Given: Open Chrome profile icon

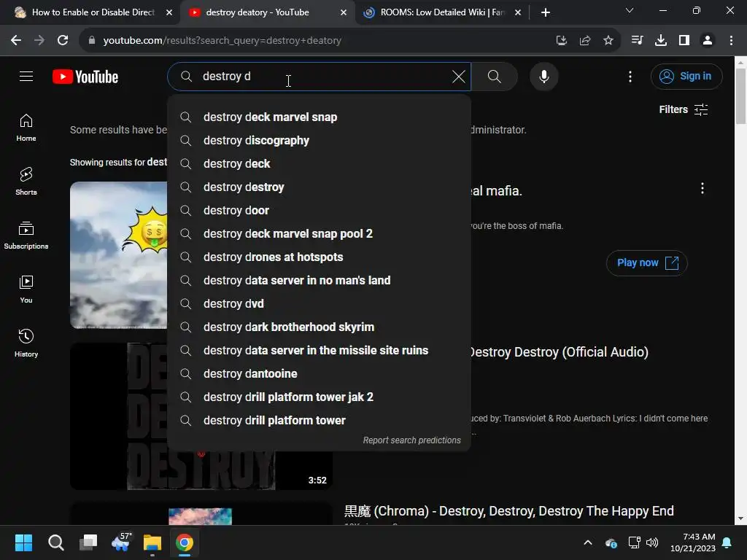Looking at the screenshot, I should [708, 41].
